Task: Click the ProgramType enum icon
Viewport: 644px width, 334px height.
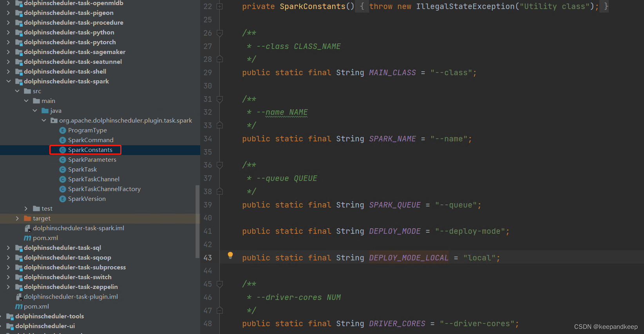Action: point(62,130)
